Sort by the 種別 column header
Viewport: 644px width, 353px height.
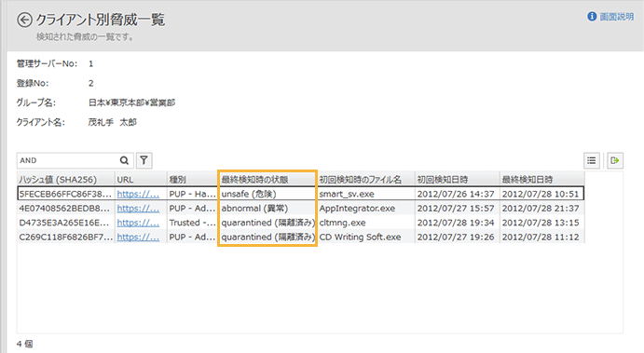(192, 180)
